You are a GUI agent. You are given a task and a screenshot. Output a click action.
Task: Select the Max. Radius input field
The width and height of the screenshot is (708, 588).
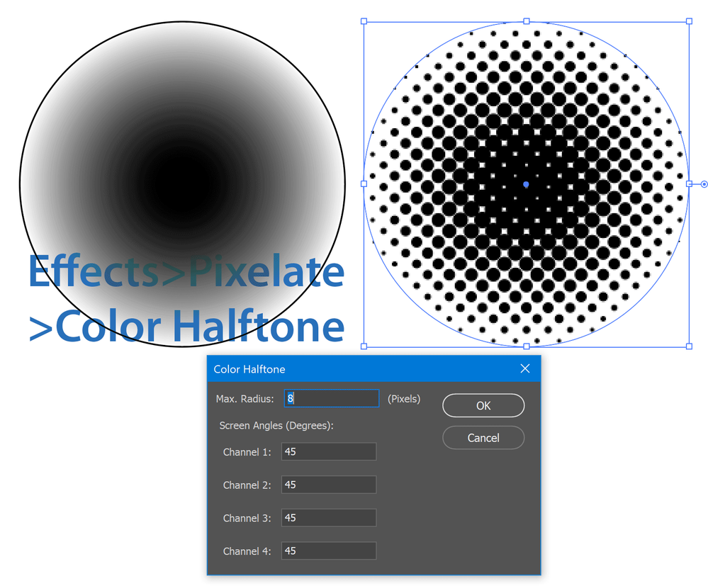click(331, 398)
